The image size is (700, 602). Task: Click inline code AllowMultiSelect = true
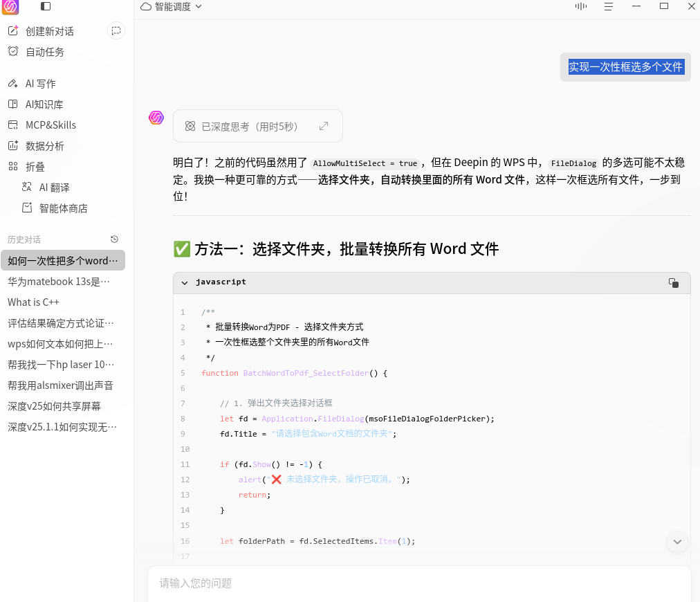pyautogui.click(x=365, y=163)
